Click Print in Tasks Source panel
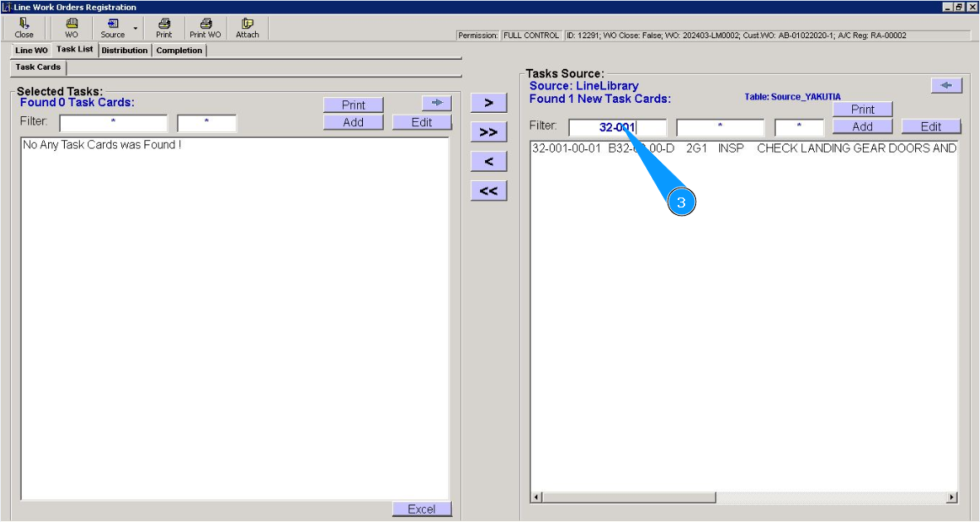The height and width of the screenshot is (522, 980). coord(863,110)
